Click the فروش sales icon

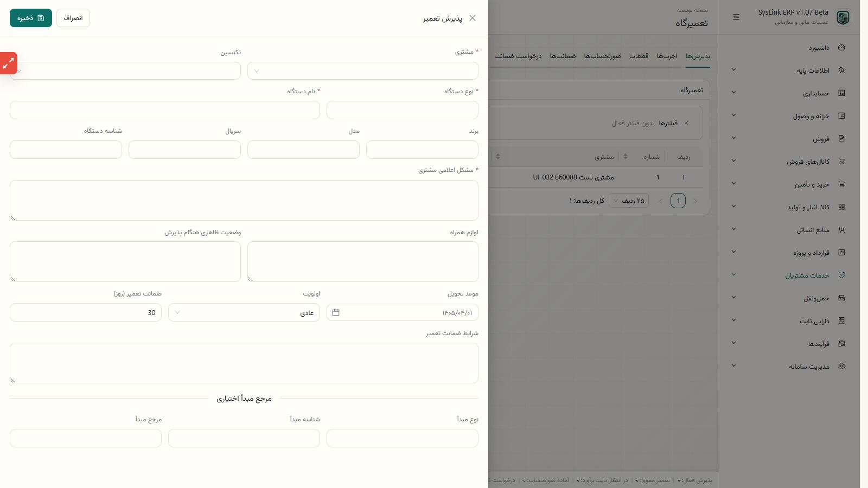point(841,139)
